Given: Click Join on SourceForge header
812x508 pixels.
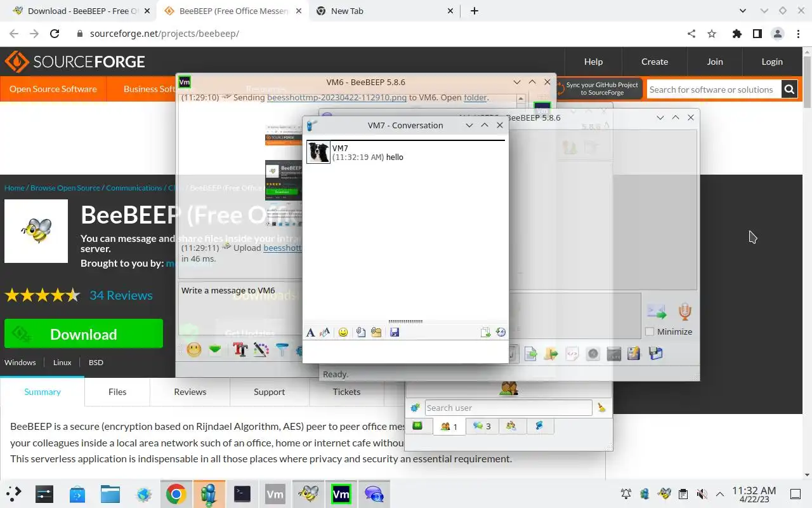Looking at the screenshot, I should (715, 62).
